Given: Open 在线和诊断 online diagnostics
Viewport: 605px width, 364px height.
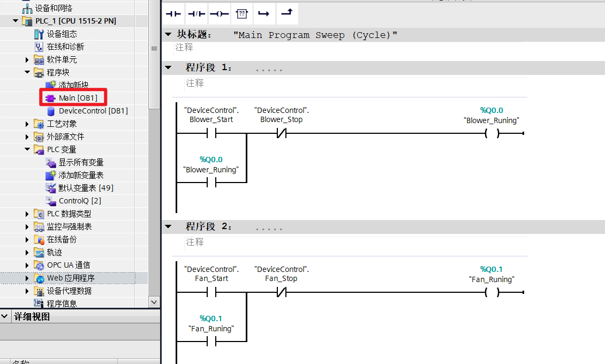Looking at the screenshot, I should click(x=65, y=47).
